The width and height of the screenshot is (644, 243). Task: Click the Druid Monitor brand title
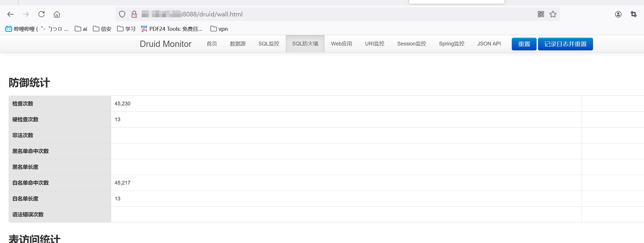point(166,44)
